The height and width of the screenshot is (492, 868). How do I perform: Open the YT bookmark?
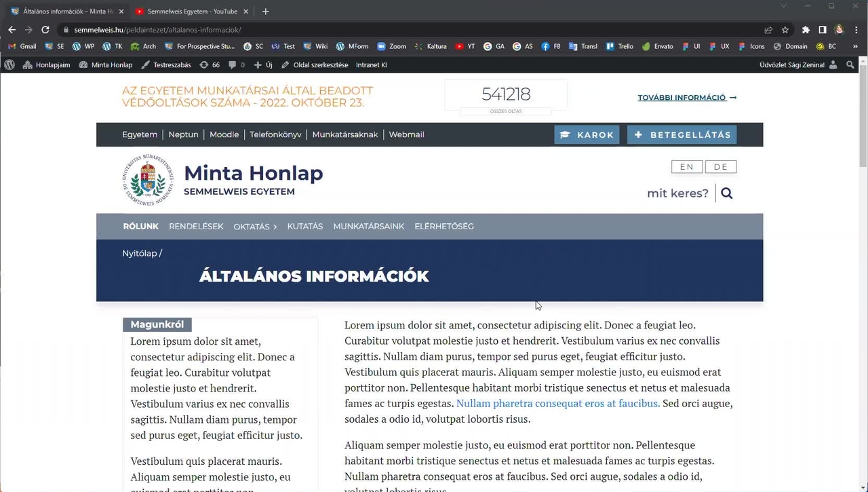465,47
